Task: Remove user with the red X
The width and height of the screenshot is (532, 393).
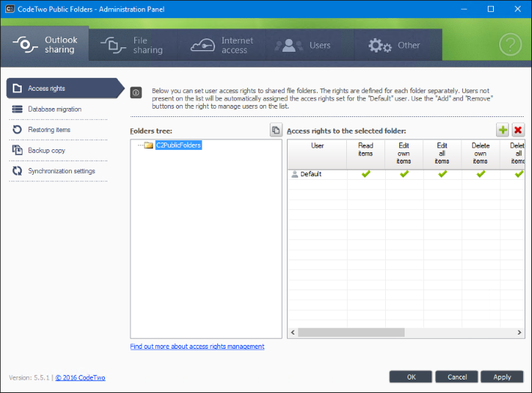Action: click(x=518, y=130)
